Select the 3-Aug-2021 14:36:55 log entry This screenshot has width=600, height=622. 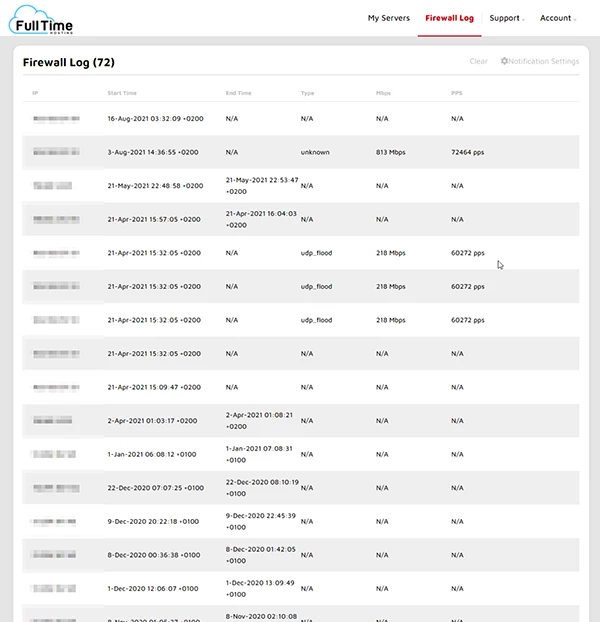click(x=152, y=152)
